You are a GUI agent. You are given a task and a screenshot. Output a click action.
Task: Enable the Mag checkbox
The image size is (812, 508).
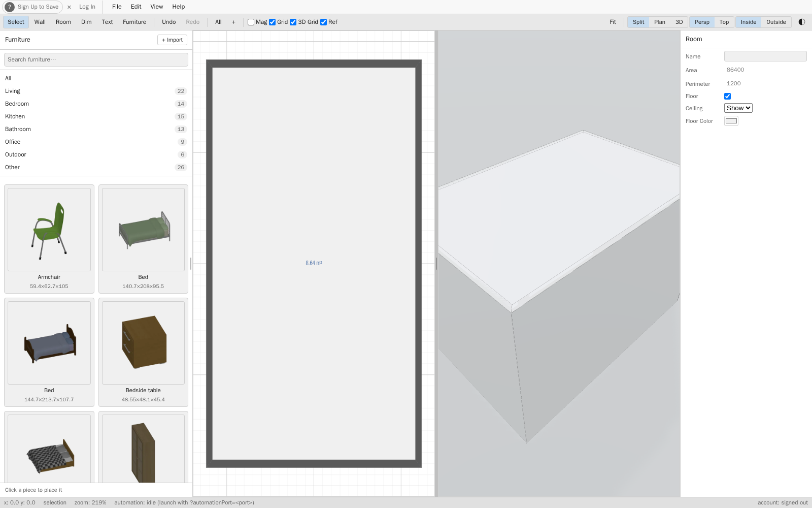coord(251,22)
